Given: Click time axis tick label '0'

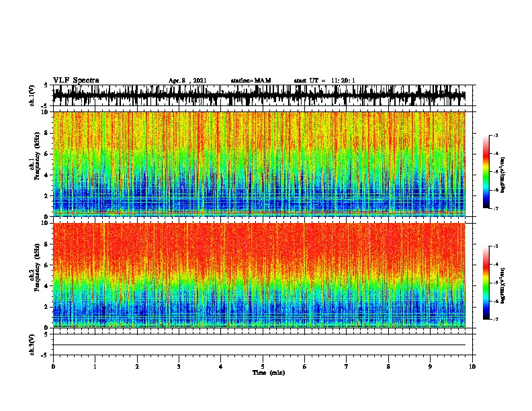Looking at the screenshot, I should (53, 367).
